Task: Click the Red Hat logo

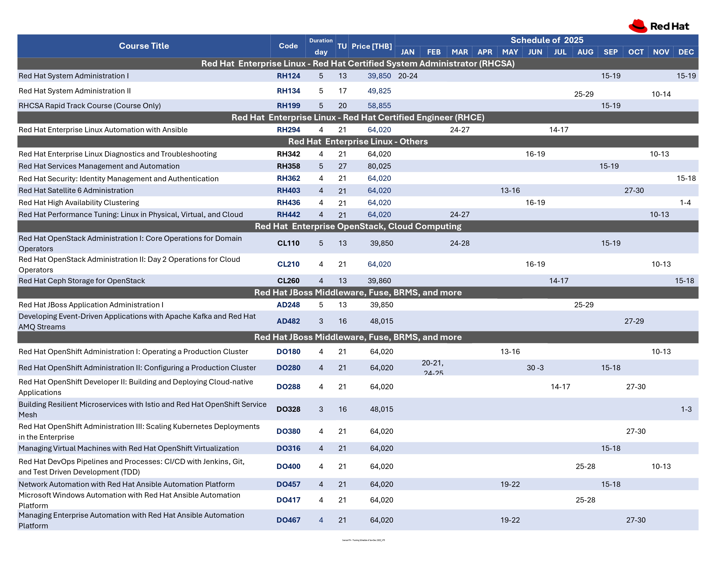Action: coord(658,26)
